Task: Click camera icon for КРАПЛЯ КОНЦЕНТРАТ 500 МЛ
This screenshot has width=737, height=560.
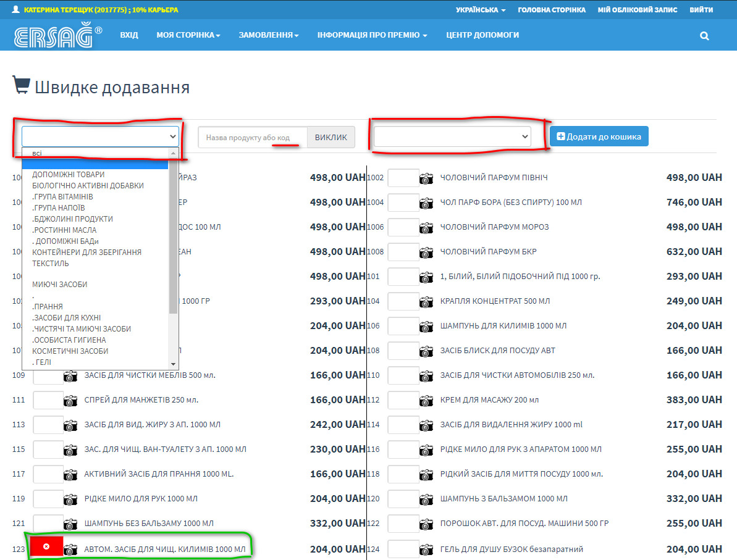Action: [x=426, y=302]
